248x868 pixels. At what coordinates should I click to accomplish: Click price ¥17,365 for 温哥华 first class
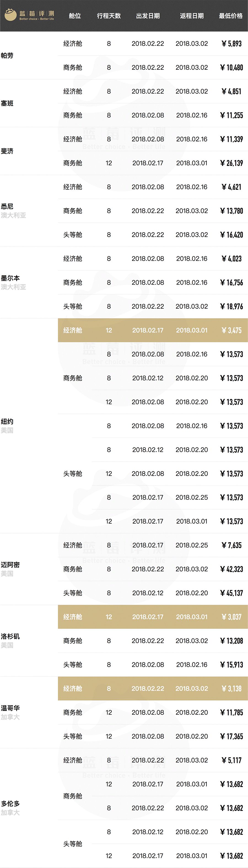(231, 737)
